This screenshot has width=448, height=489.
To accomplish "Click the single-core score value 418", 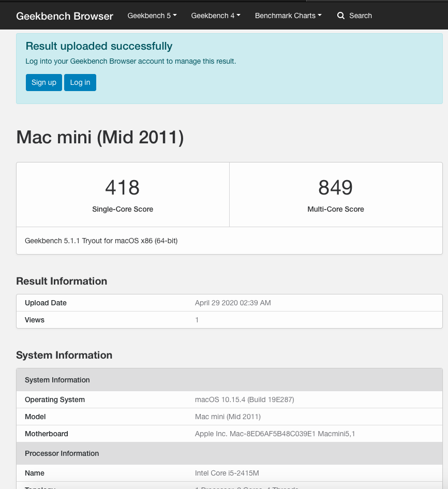I will pos(123,187).
